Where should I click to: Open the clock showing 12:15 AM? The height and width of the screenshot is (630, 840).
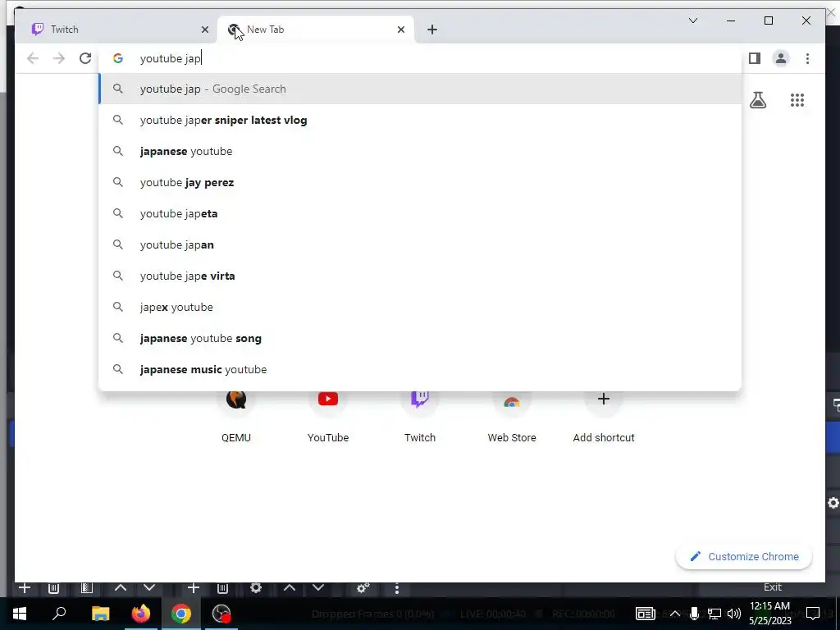(x=769, y=614)
